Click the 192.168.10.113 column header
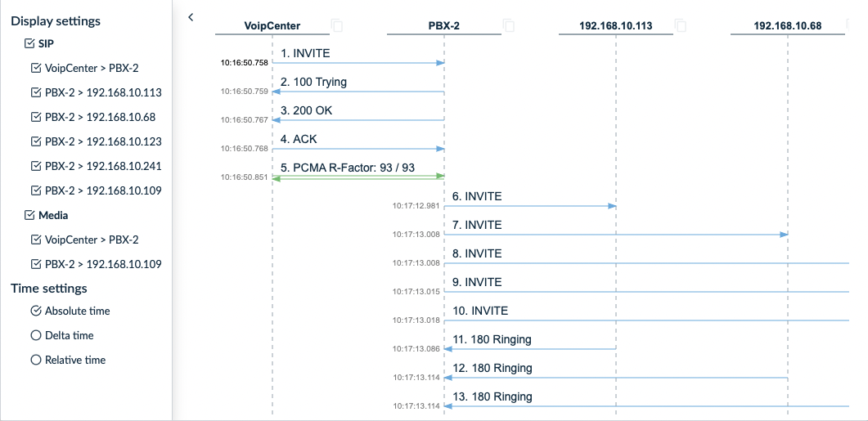 (615, 26)
